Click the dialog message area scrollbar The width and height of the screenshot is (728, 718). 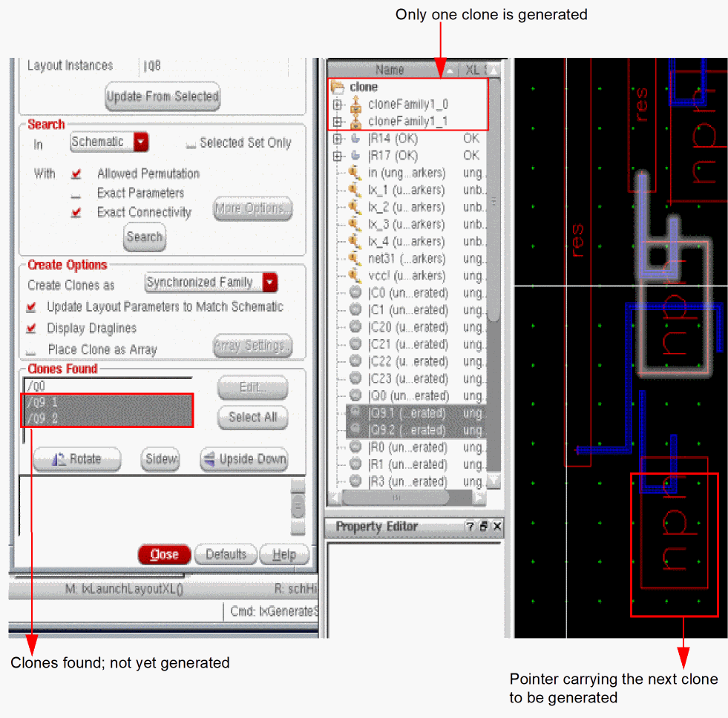[298, 506]
